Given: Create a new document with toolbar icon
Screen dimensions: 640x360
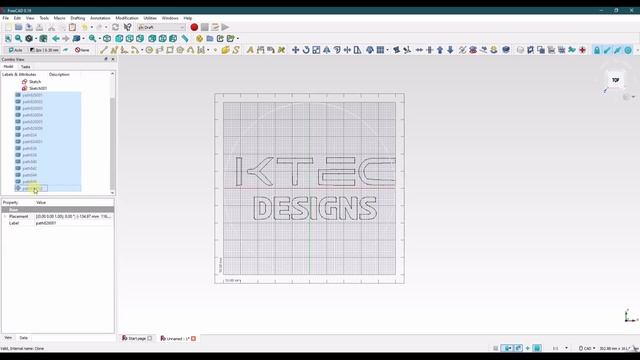Looking at the screenshot, I should [8, 27].
